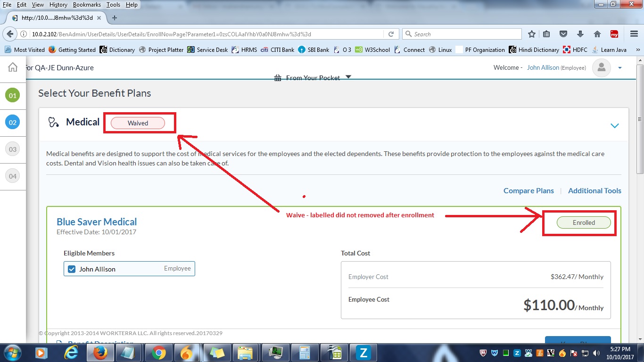644x362 pixels.
Task: Expand the From Your Pocket dropdown
Action: (348, 77)
